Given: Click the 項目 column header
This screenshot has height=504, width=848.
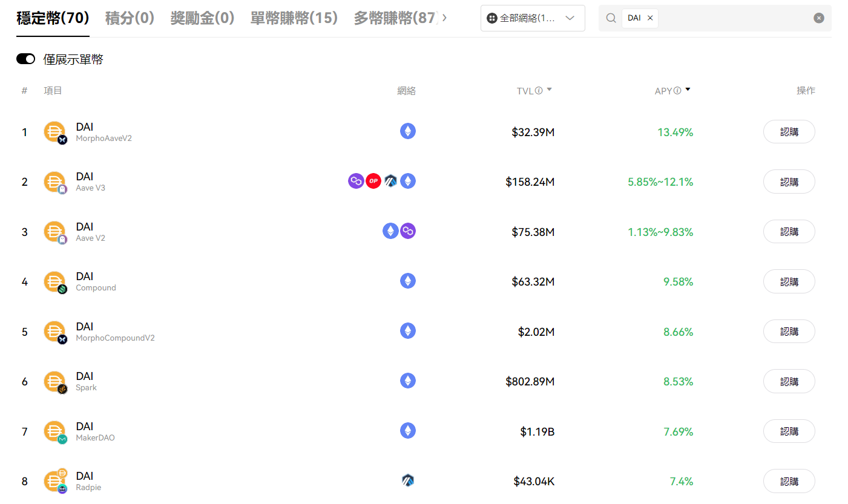Looking at the screenshot, I should point(53,91).
